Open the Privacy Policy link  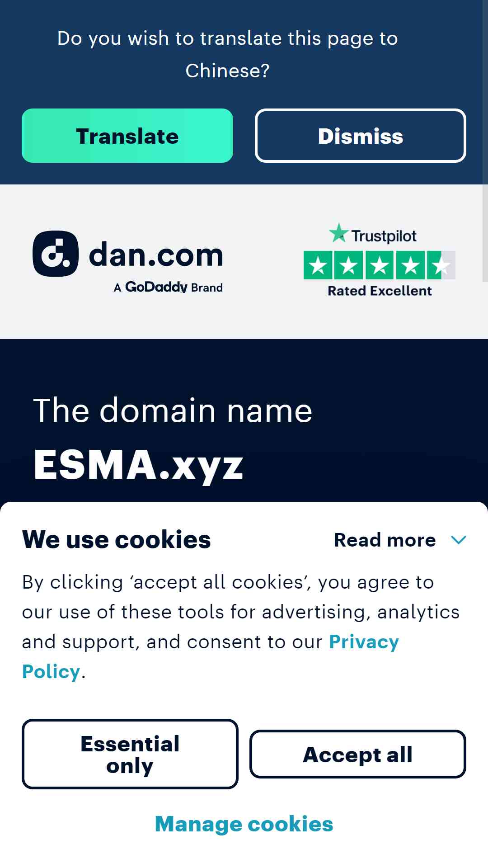point(211,656)
